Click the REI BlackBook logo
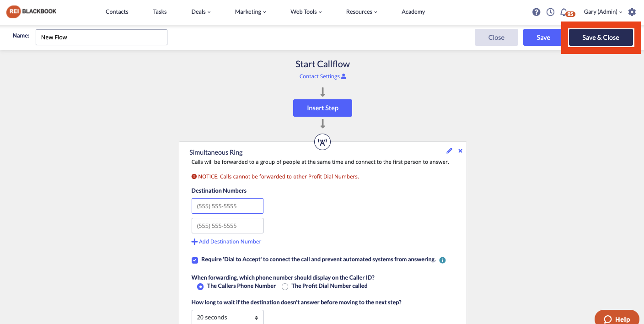This screenshot has height=324, width=644. pos(32,11)
